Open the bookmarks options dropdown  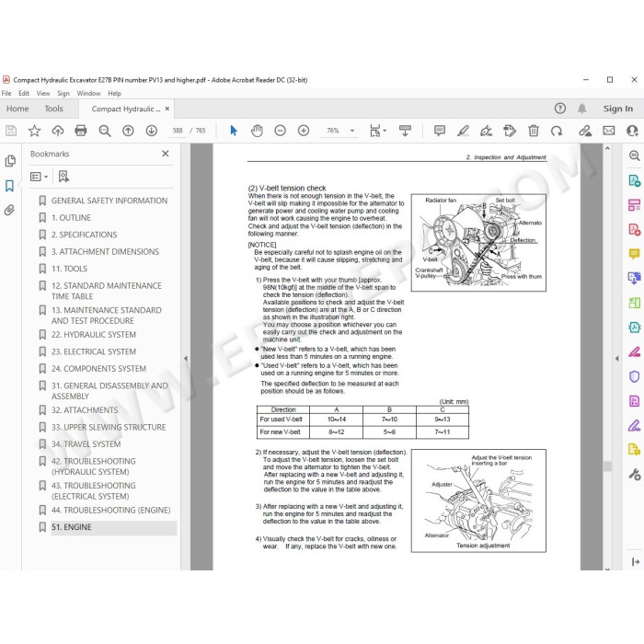click(39, 177)
